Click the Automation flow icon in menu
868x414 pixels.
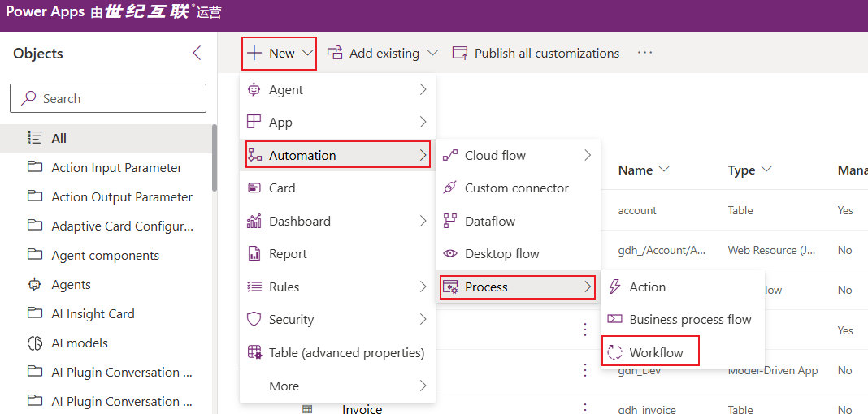pyautogui.click(x=254, y=155)
